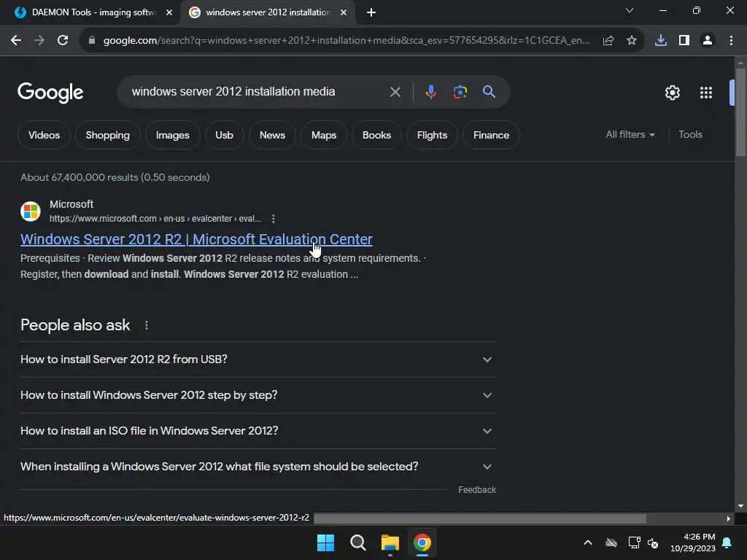The width and height of the screenshot is (747, 560).
Task: Reload the current page
Action: point(63,41)
